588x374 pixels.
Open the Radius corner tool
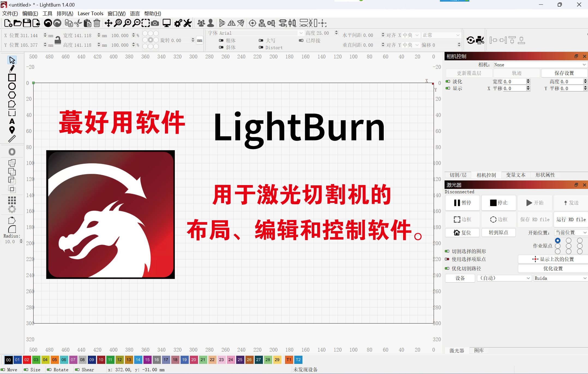[x=12, y=229]
